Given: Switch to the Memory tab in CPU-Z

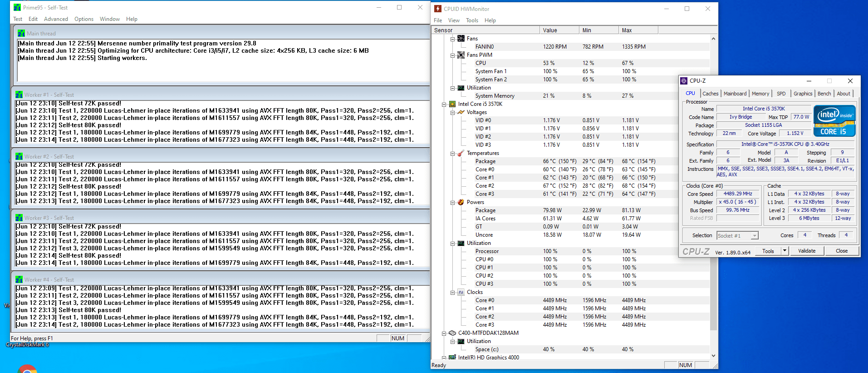Looking at the screenshot, I should coord(760,94).
